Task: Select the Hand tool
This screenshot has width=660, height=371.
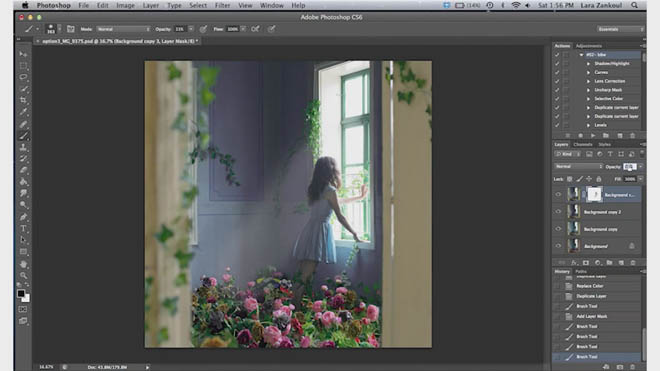Action: pos(23,264)
